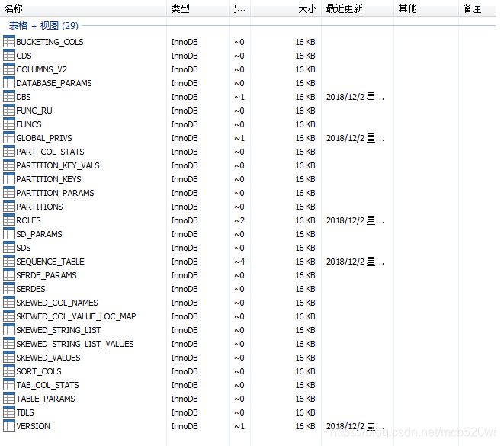Pick the FUNCS table icon
504x446 pixels.
point(9,124)
